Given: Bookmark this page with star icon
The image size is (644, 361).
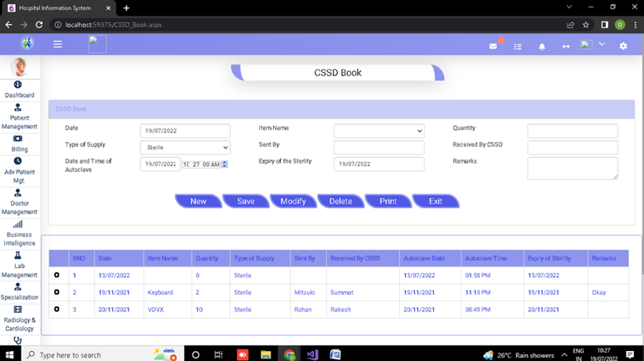Looking at the screenshot, I should pos(586,25).
